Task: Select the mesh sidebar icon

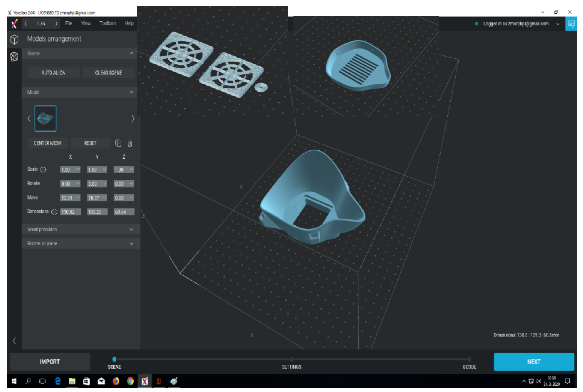Action: (14, 57)
